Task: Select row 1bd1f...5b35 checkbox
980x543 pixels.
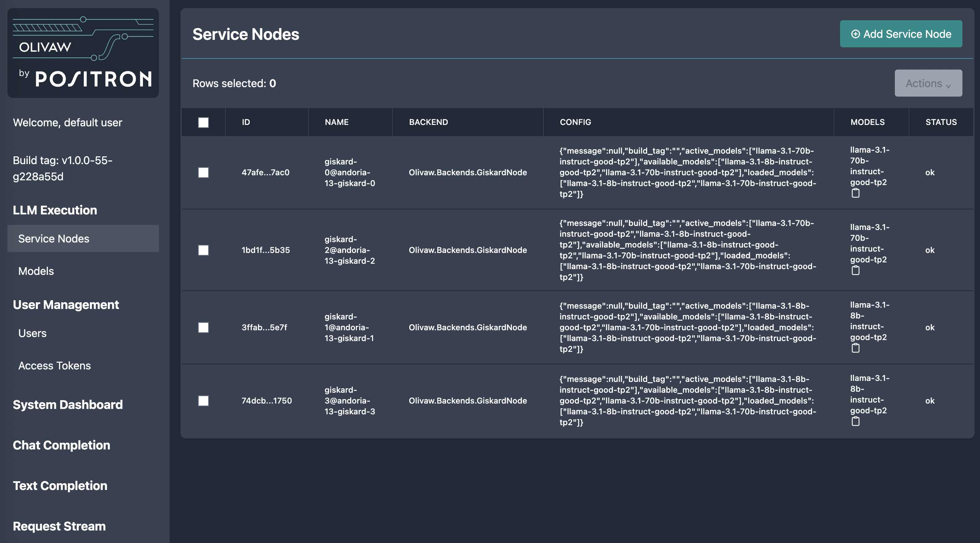Action: coord(203,250)
